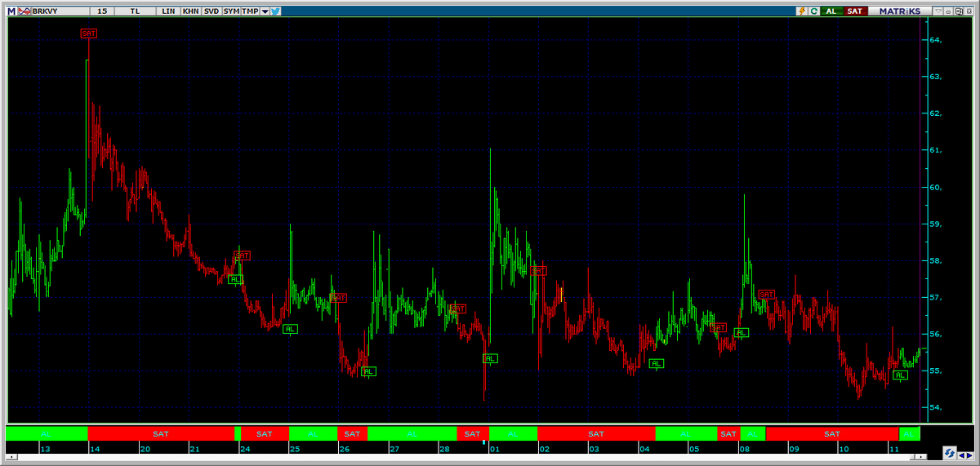Open the TL currency selector
This screenshot has width=980, height=466.
click(135, 11)
